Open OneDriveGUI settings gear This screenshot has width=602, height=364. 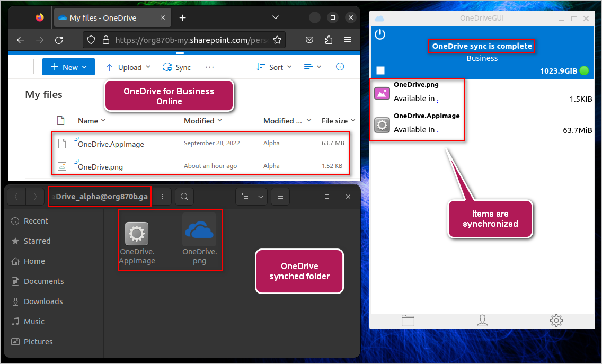(556, 321)
